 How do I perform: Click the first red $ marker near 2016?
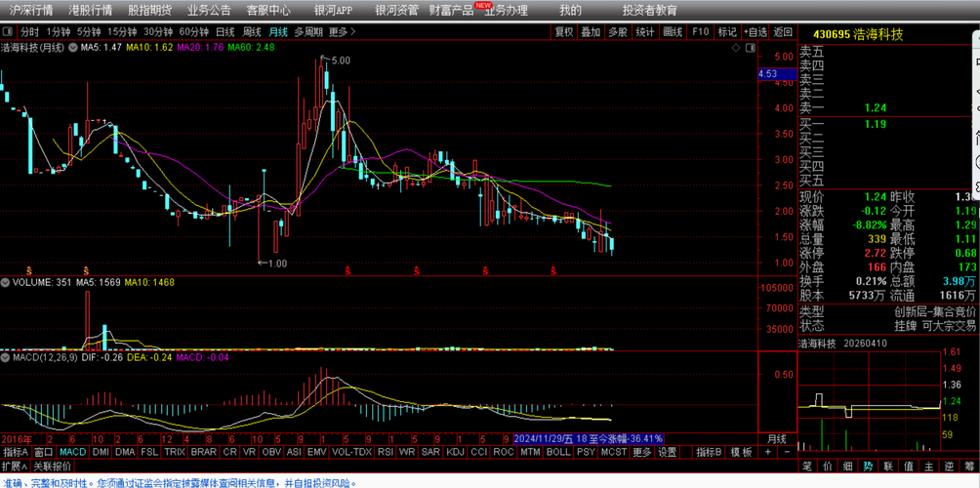(28, 270)
